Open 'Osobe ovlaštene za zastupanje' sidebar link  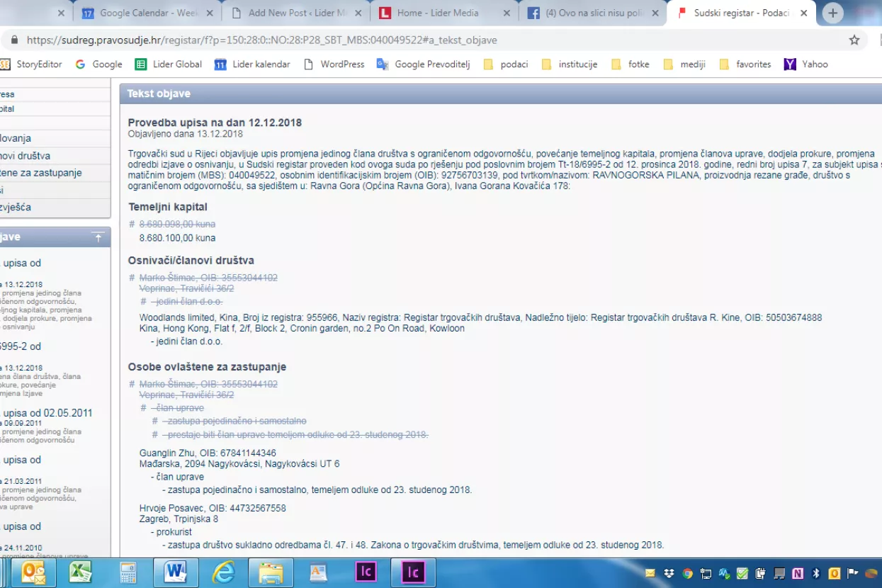(43, 172)
